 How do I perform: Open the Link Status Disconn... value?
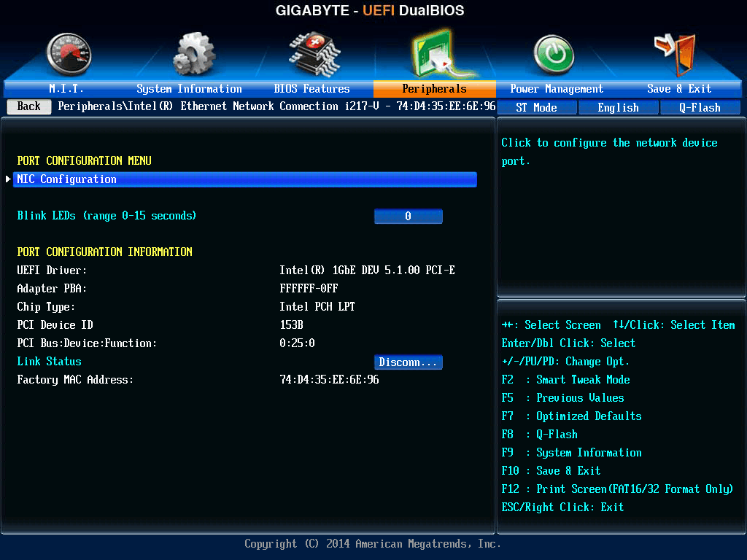coord(409,362)
